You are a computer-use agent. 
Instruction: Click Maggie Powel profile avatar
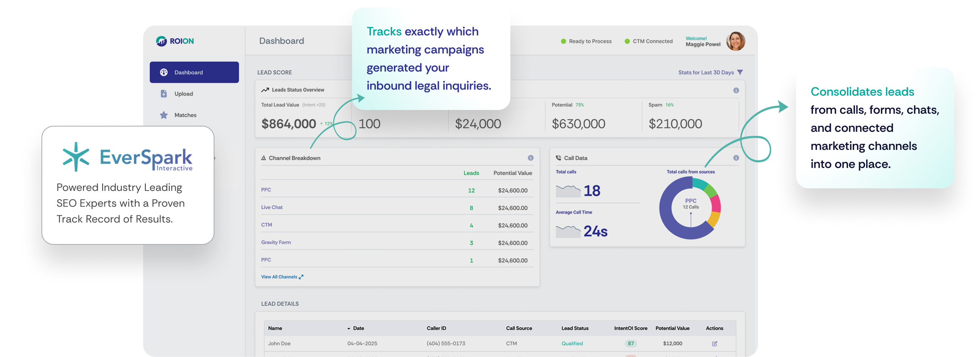click(x=735, y=41)
